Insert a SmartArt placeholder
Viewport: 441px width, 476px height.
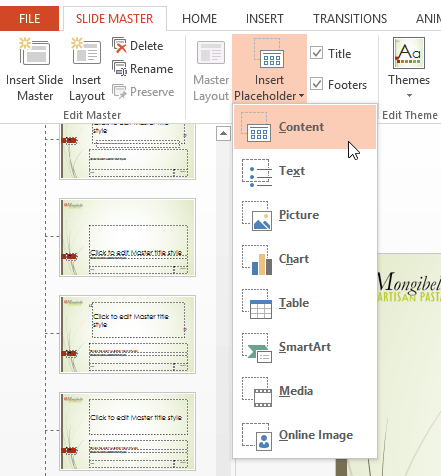pyautogui.click(x=305, y=347)
